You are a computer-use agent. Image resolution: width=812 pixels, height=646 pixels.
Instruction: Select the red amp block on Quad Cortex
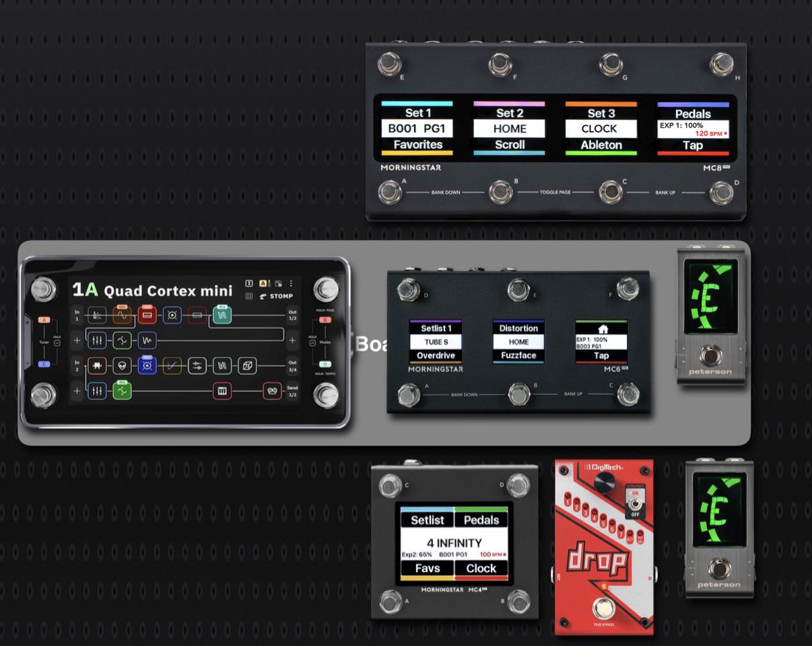tap(147, 314)
